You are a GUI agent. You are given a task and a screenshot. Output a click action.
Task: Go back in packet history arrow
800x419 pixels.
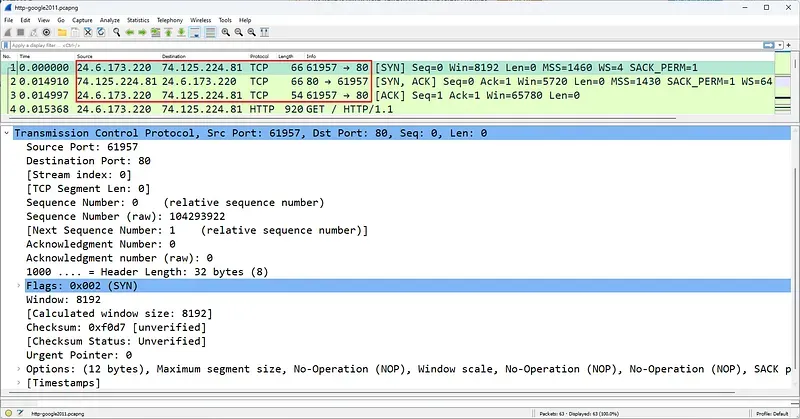[x=130, y=32]
